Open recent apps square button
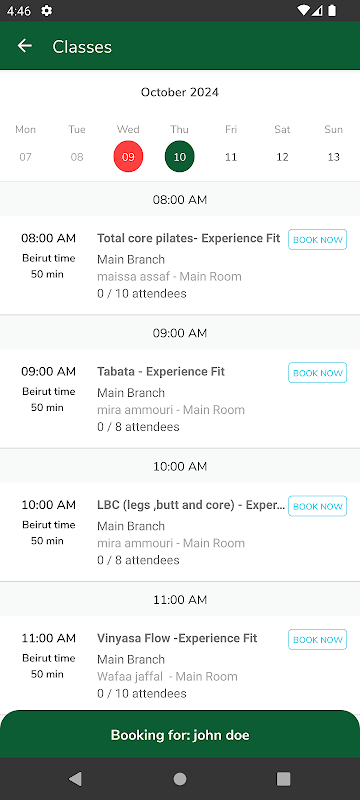Screen dimensions: 360x800 pyautogui.click(x=284, y=779)
